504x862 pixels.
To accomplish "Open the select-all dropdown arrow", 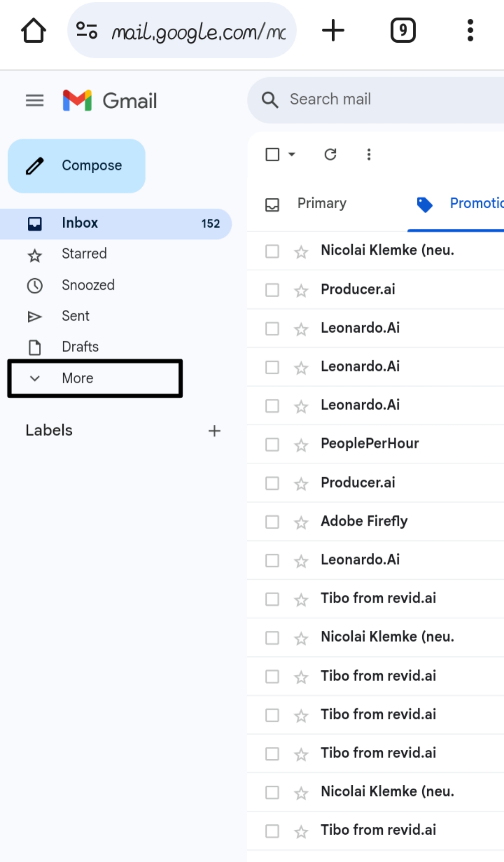I will pyautogui.click(x=292, y=154).
